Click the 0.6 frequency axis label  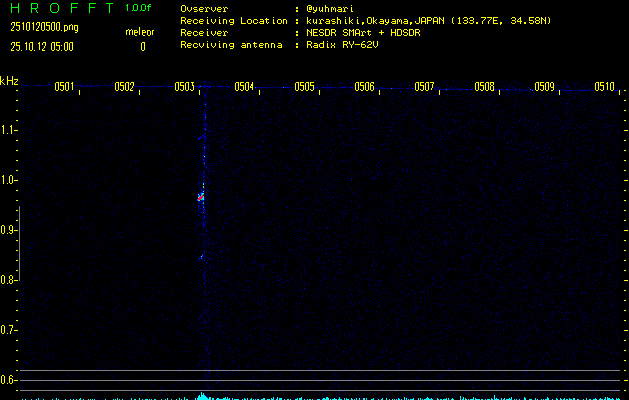9,380
